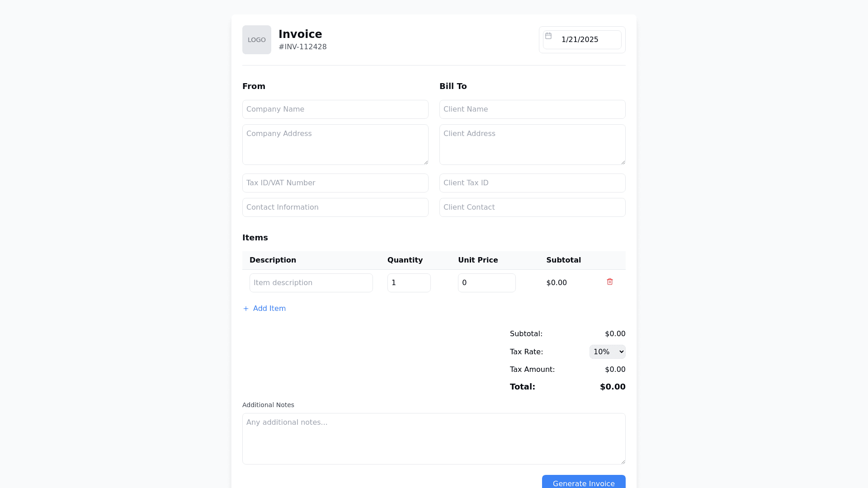Viewport: 868px width, 488px height.
Task: Click inside the Client Address textarea
Action: pyautogui.click(x=532, y=144)
